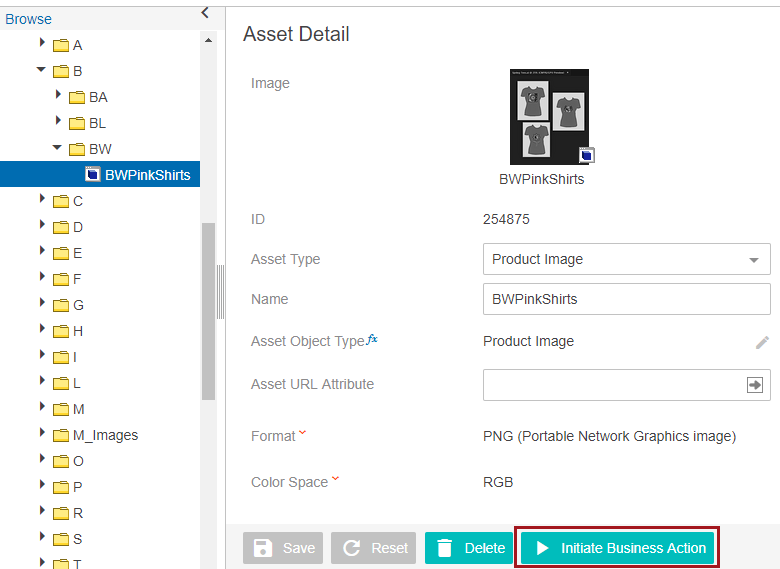Click the arrow icon in Asset URL Attribute field
The image size is (780, 569).
(754, 384)
